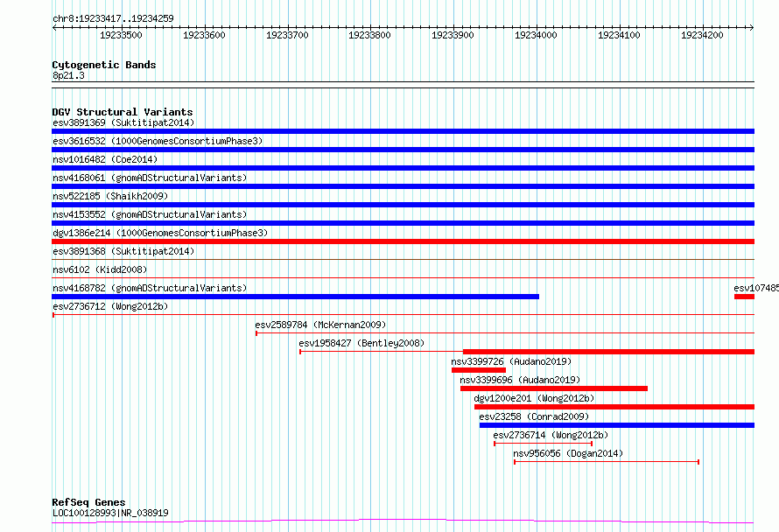Select the blue nsv4168782 variant bar
Image resolution: width=779 pixels, height=532 pixels.
tap(295, 297)
